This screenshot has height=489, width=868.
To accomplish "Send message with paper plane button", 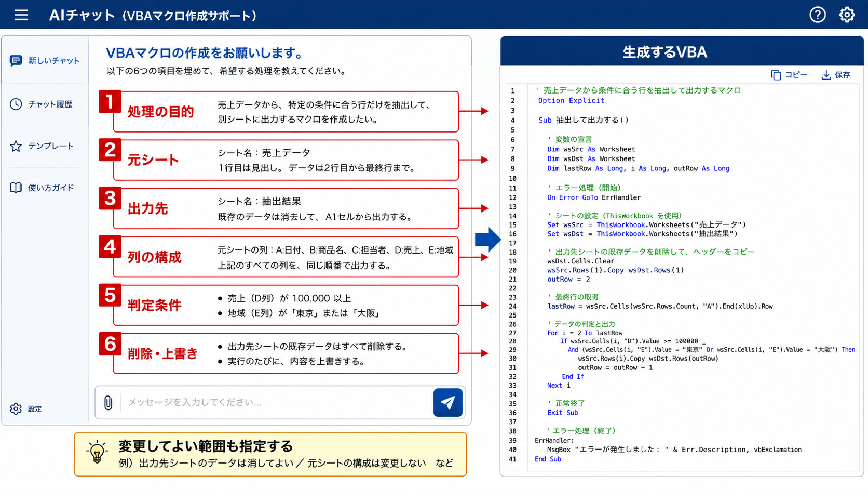I will pyautogui.click(x=448, y=402).
